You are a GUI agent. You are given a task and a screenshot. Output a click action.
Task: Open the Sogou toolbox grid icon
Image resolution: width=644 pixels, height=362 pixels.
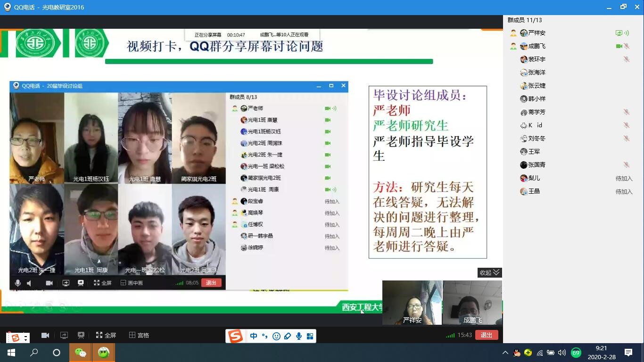[x=310, y=336]
